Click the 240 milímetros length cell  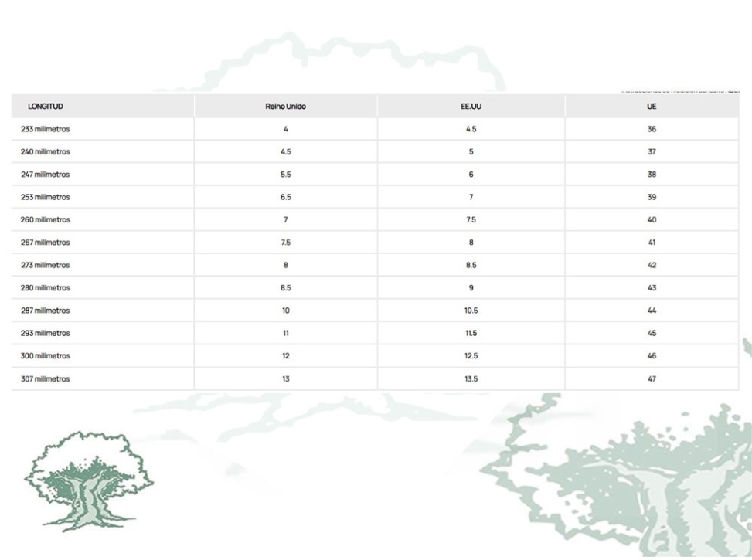[x=46, y=152]
